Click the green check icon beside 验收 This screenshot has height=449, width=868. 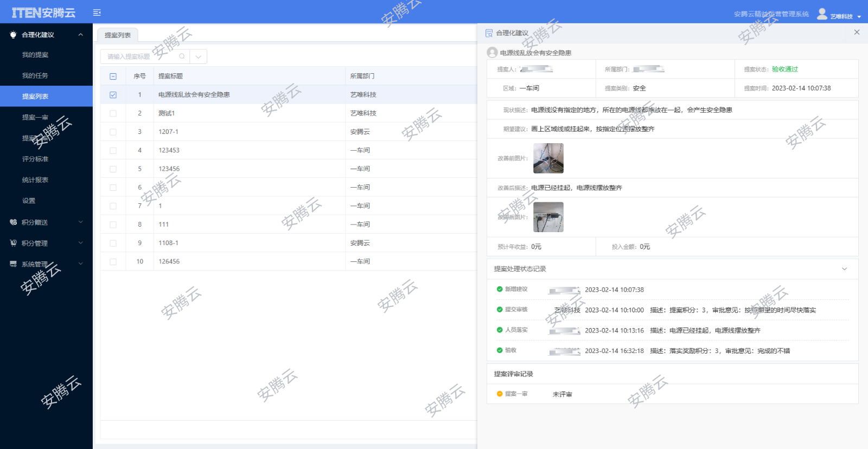(x=500, y=350)
